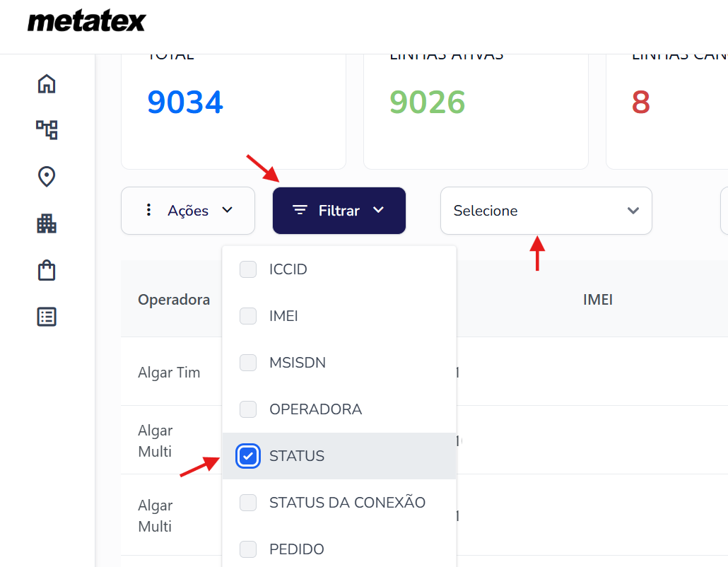Click the filter lines icon in Filtrar

tap(300, 211)
